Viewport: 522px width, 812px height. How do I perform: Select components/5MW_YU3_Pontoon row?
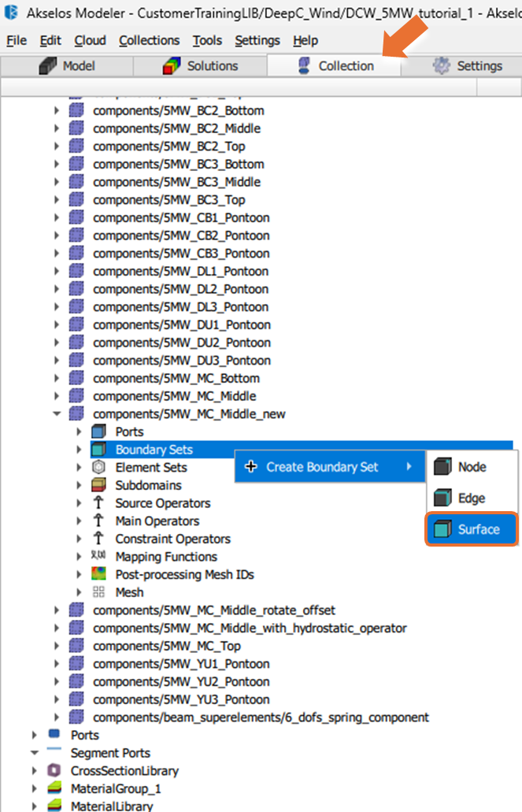tap(181, 699)
